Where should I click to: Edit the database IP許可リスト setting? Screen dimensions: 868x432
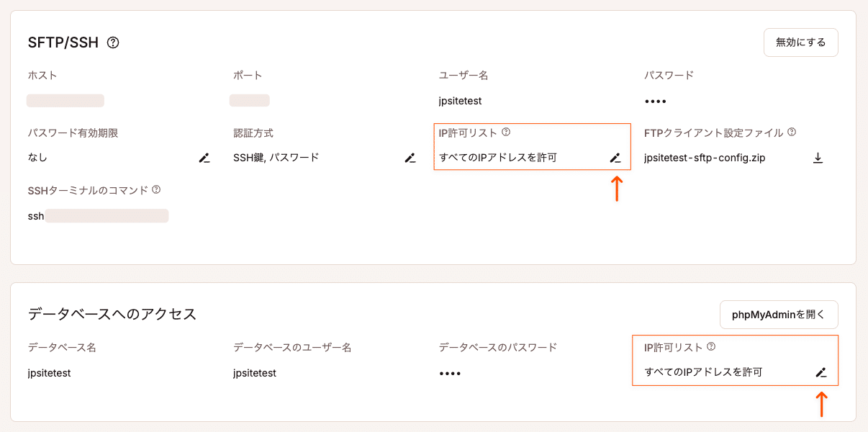[x=821, y=373]
